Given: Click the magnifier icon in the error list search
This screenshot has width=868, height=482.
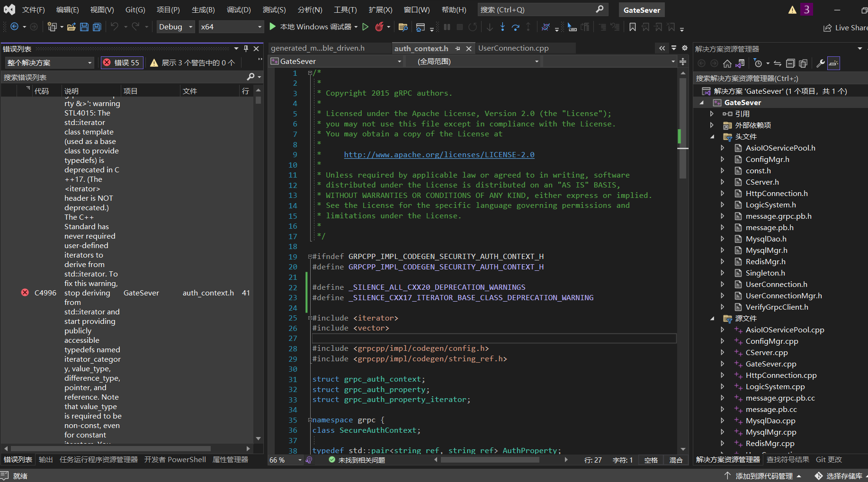Looking at the screenshot, I should pyautogui.click(x=251, y=77).
